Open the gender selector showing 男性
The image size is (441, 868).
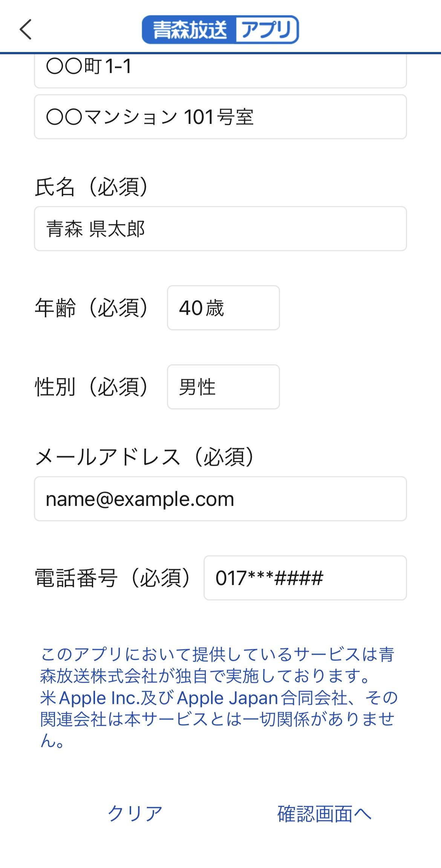coord(223,387)
